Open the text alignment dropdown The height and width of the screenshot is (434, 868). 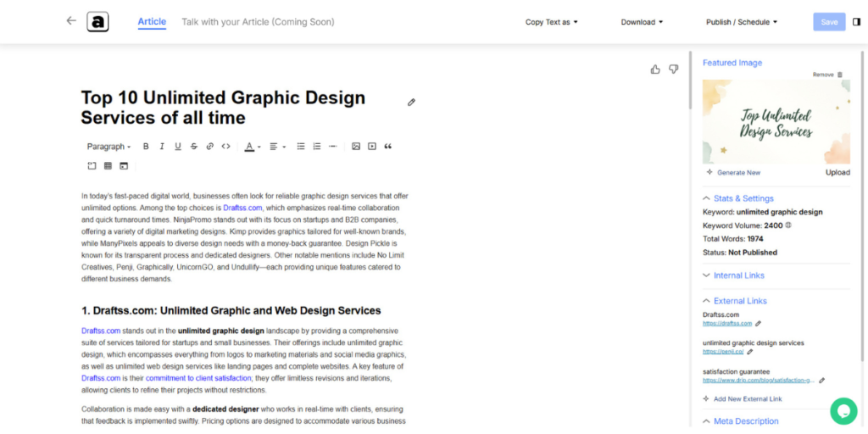pyautogui.click(x=277, y=146)
